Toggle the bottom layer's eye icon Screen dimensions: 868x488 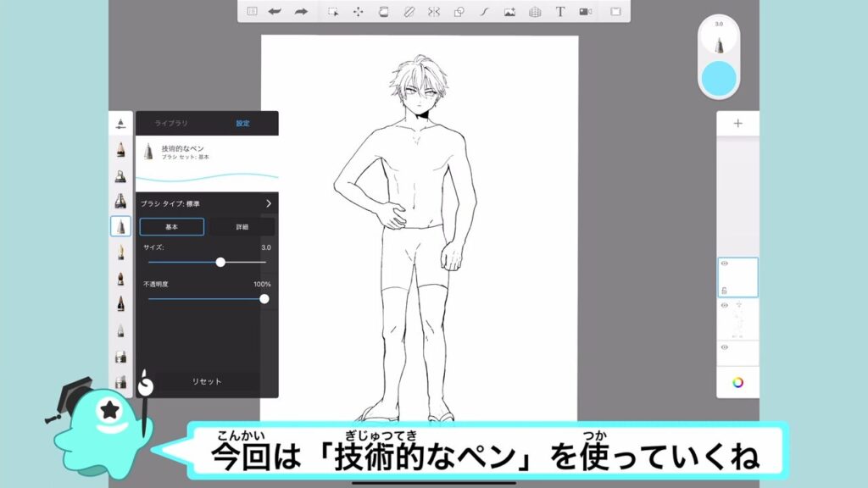click(x=725, y=347)
